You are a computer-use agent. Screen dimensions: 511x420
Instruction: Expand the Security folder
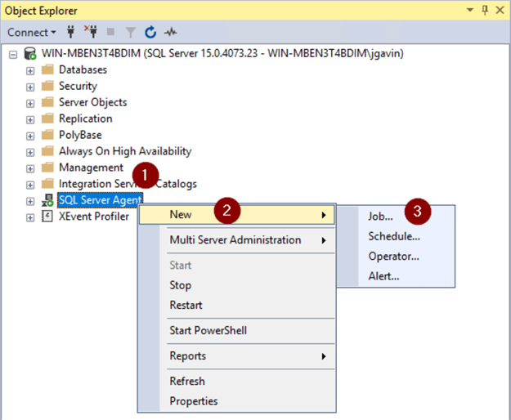click(30, 87)
